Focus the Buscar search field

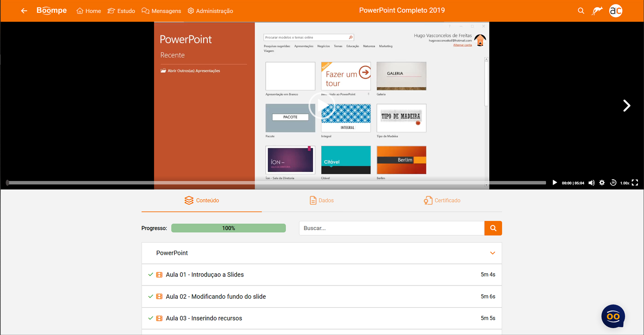point(391,228)
